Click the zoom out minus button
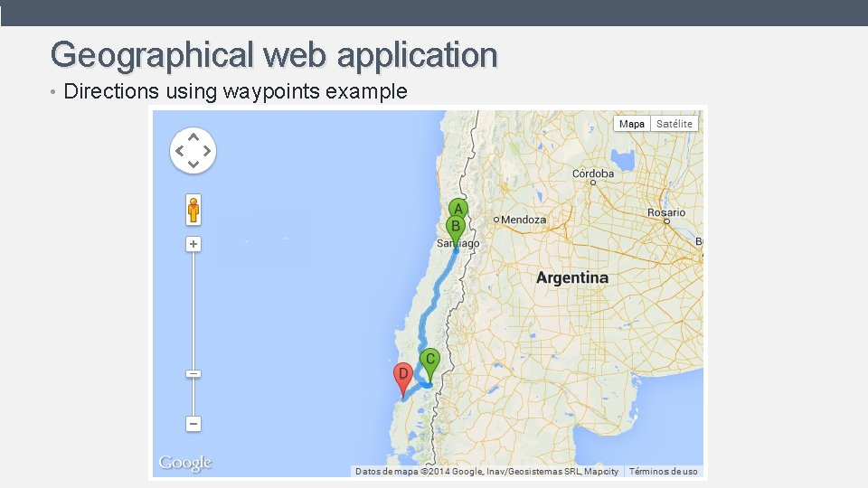Image resolution: width=868 pixels, height=488 pixels. coord(193,424)
